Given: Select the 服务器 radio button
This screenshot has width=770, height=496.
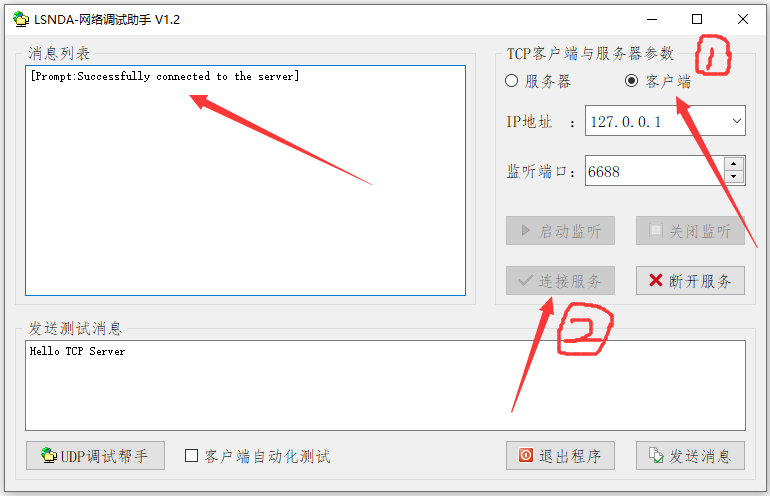Looking at the screenshot, I should [x=511, y=81].
